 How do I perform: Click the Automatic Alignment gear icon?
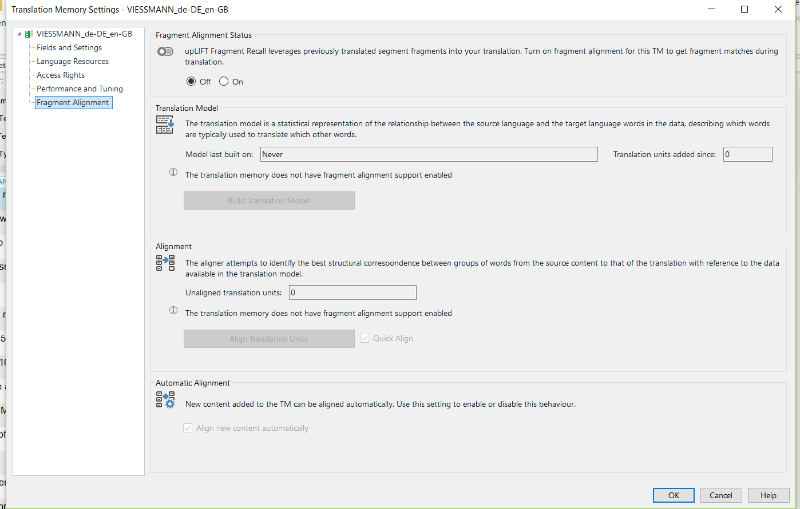click(x=165, y=399)
